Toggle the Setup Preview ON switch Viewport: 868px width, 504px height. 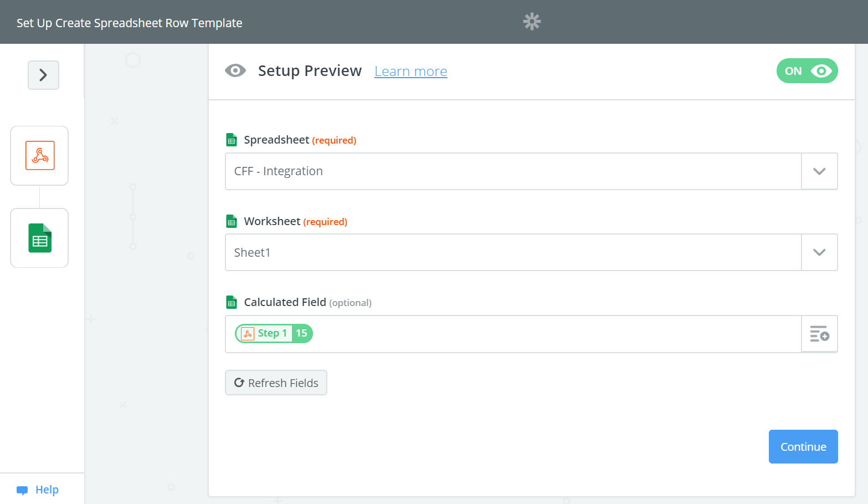click(x=807, y=71)
